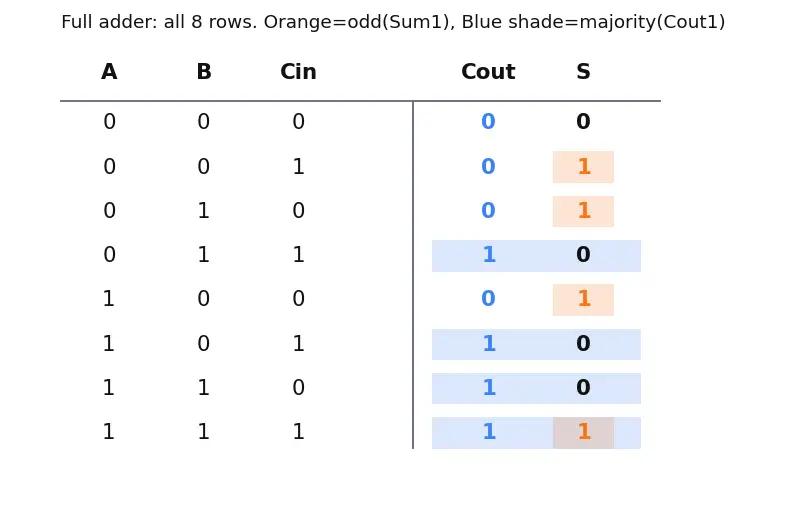787x506 pixels.
Task: Click the Cin column header
Action: pos(298,72)
